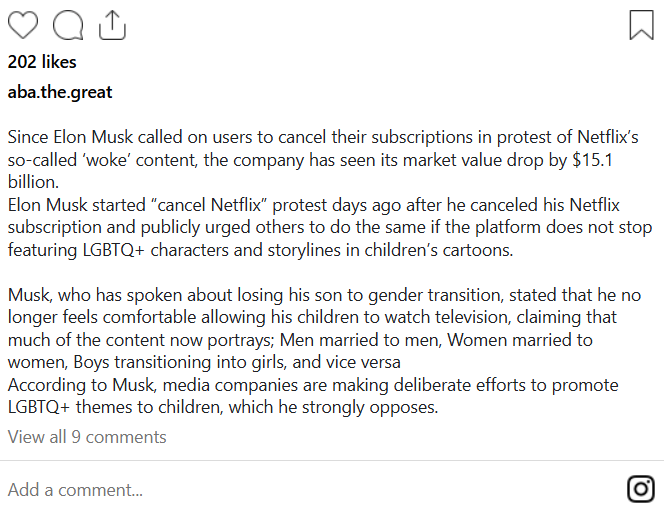Save the post with the bookmark icon
664x513 pixels.
coord(641,25)
